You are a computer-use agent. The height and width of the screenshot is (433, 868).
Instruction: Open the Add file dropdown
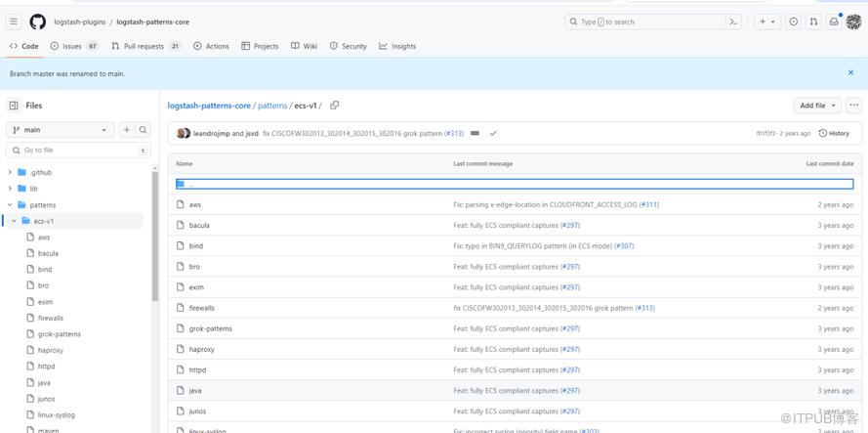[817, 106]
